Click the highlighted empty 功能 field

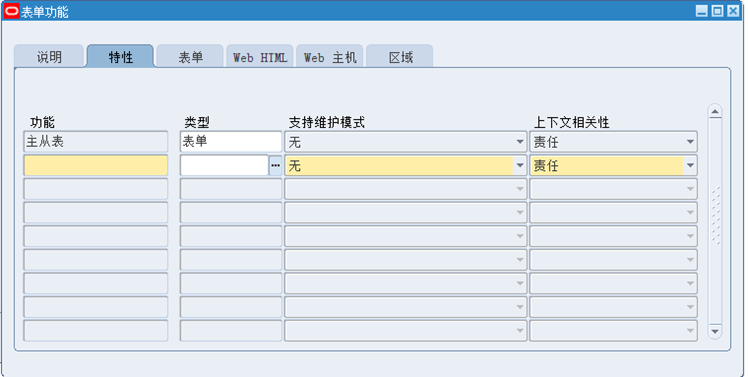[x=96, y=166]
